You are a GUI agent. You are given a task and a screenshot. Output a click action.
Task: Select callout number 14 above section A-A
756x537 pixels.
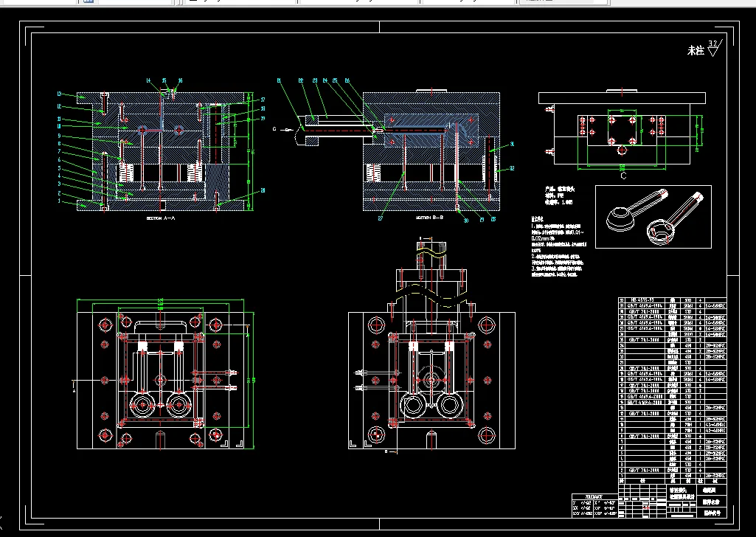point(148,81)
